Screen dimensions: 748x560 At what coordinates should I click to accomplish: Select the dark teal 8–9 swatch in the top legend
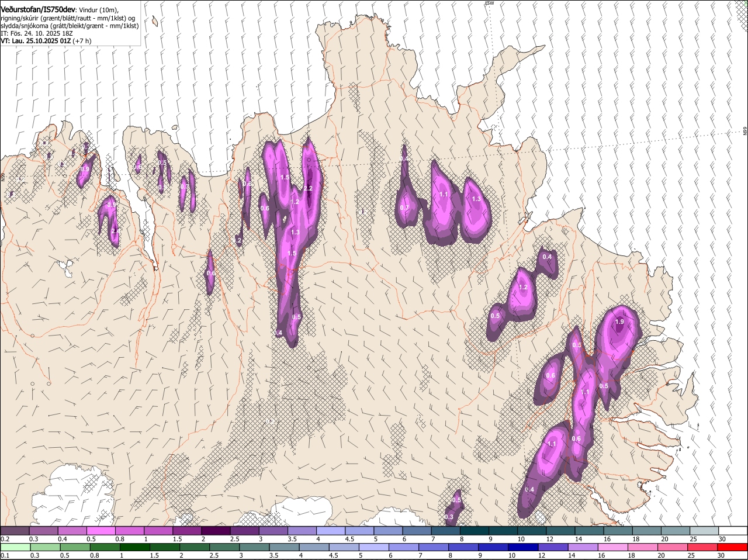(x=475, y=531)
